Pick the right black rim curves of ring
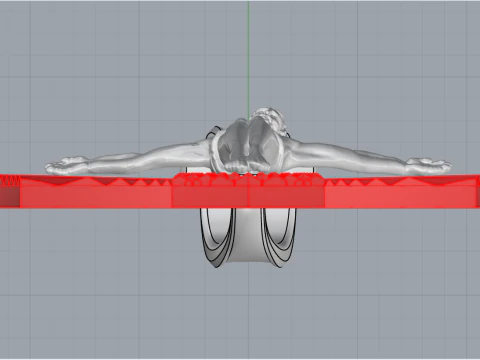The image size is (480, 360). 279,237
